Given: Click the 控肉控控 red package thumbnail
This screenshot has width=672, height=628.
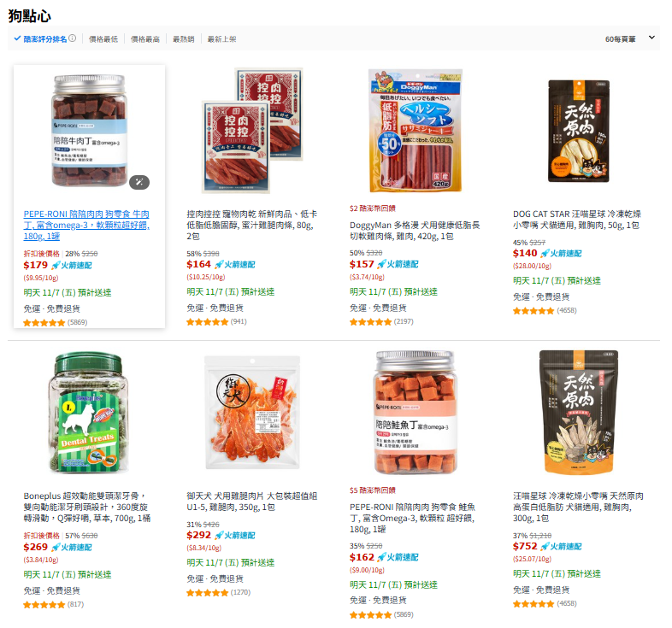Looking at the screenshot, I should (x=252, y=131).
